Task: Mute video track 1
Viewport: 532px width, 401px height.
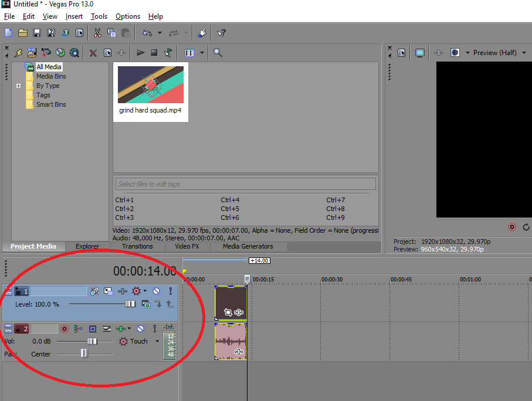Action: tap(157, 291)
